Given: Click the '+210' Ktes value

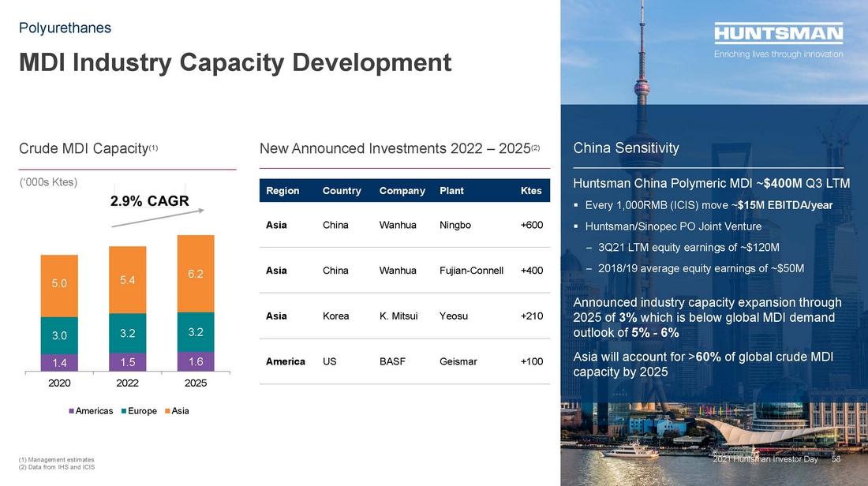Looking at the screenshot, I should coord(532,316).
